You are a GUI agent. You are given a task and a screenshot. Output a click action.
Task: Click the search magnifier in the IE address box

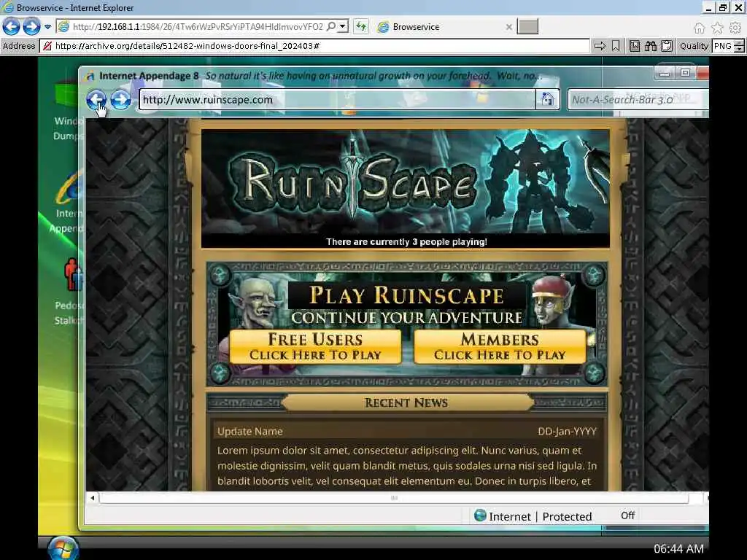coord(331,27)
